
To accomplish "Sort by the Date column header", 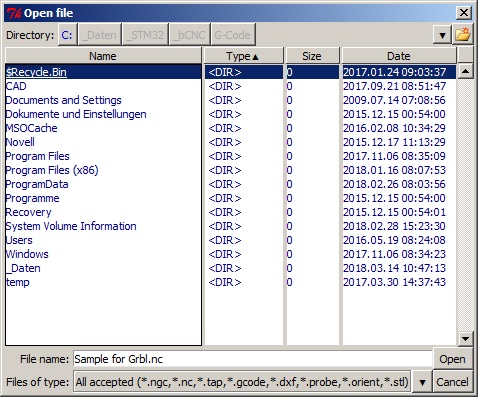I will [399, 56].
